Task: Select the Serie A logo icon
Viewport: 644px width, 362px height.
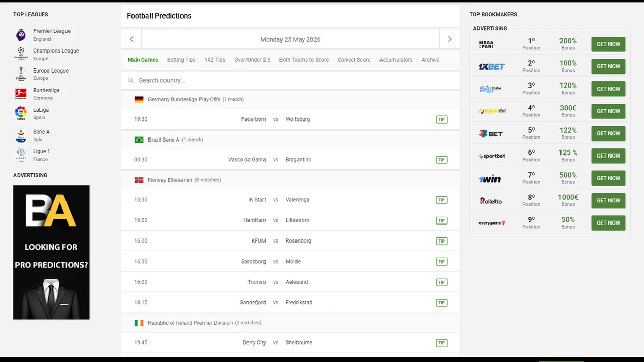Action: (21, 135)
